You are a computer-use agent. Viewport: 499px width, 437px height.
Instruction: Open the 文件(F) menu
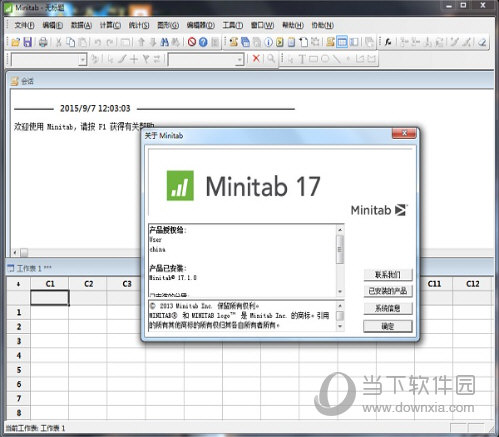24,25
